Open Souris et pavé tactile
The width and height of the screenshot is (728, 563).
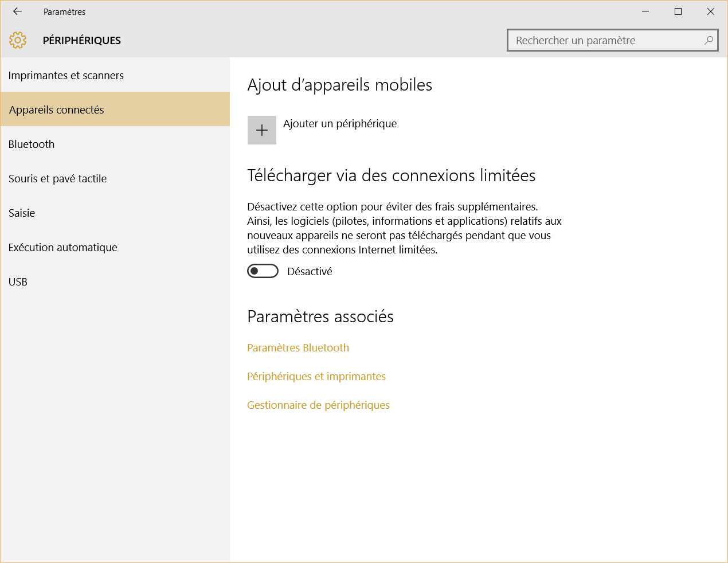[x=57, y=179]
